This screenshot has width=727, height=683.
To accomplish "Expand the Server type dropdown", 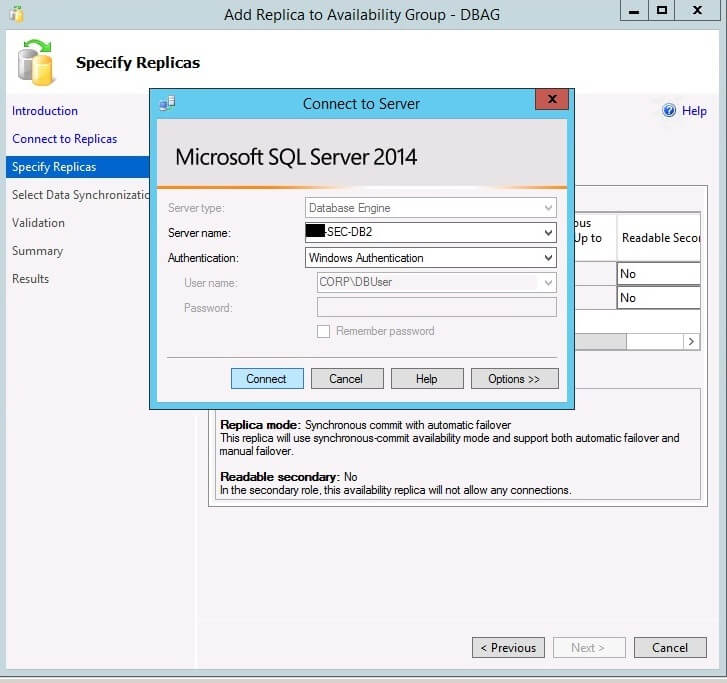I will pyautogui.click(x=547, y=208).
